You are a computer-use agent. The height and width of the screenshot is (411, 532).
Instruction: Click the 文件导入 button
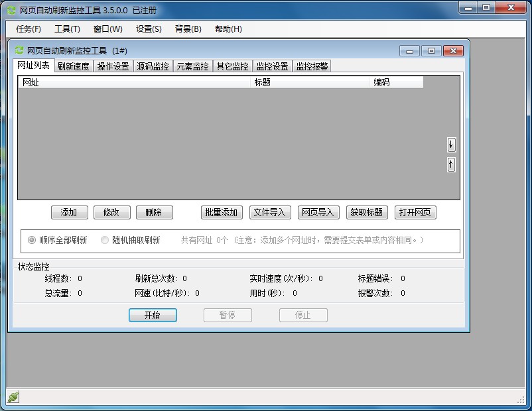coord(270,213)
